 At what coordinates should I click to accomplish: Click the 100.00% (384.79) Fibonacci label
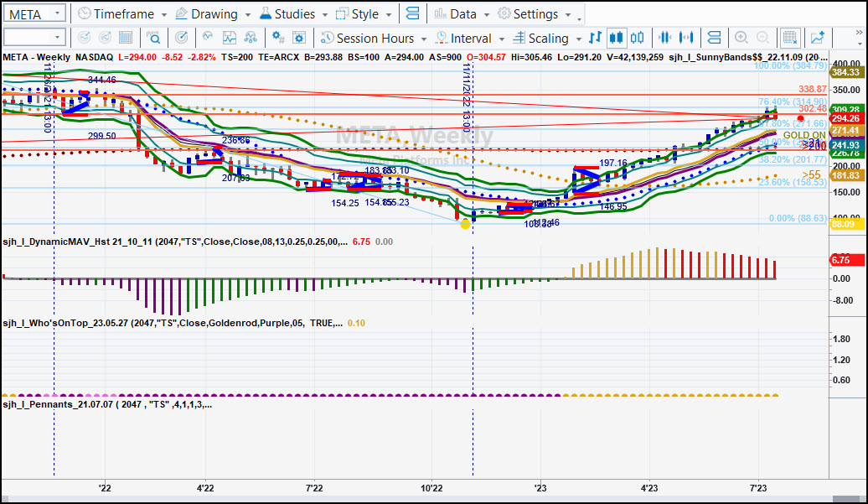click(x=791, y=65)
